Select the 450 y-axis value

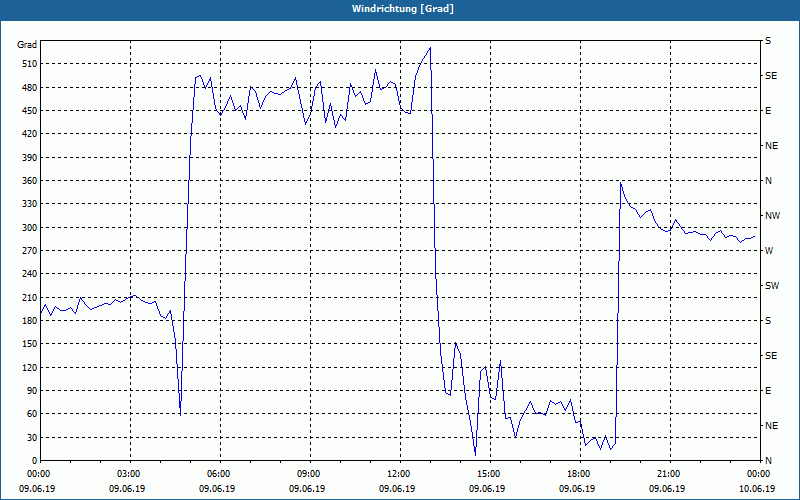tap(30, 111)
